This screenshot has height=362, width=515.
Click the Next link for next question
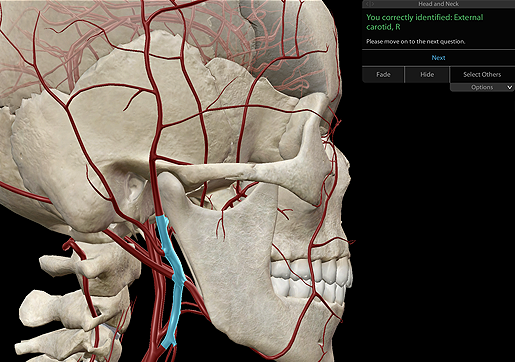[x=438, y=58]
